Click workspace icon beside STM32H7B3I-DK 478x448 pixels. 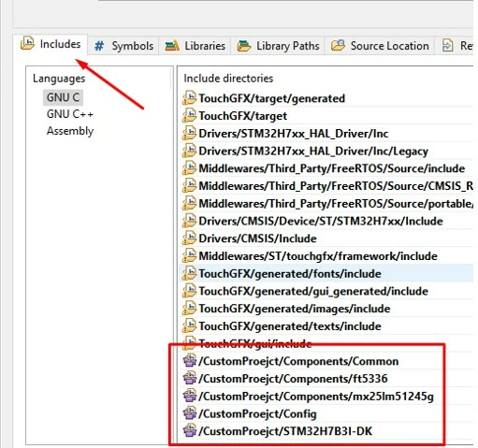point(190,430)
